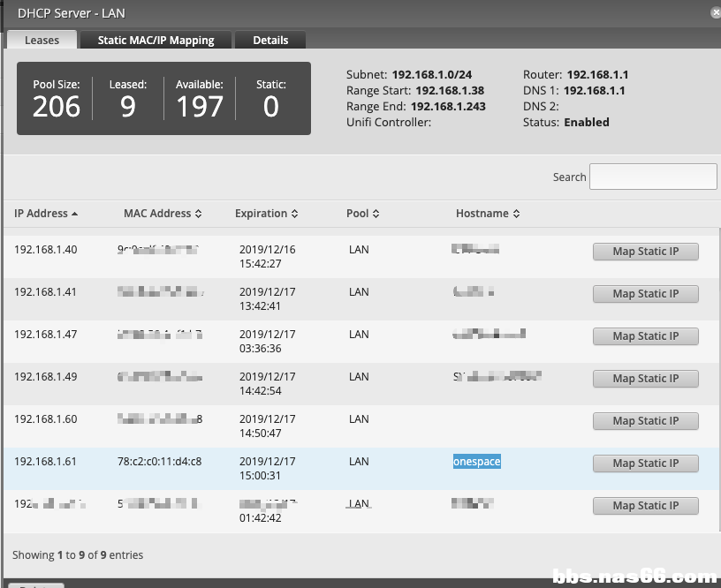Open the Details tab

coord(270,40)
